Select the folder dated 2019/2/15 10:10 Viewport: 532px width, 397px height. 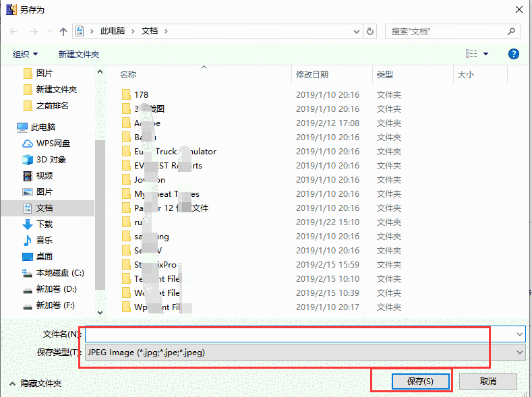tap(261, 279)
